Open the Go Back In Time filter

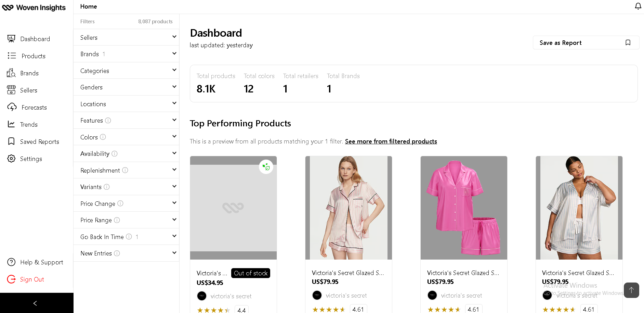(x=126, y=237)
